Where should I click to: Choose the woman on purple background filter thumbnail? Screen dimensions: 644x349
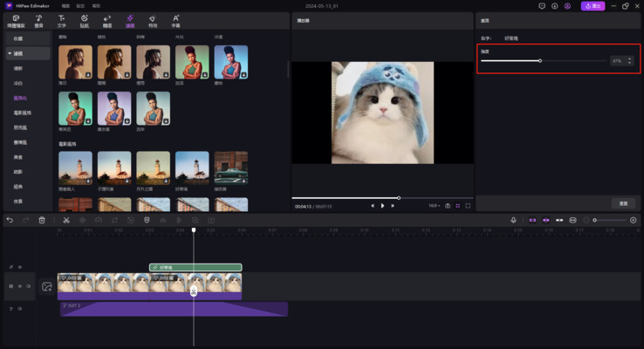coord(114,108)
